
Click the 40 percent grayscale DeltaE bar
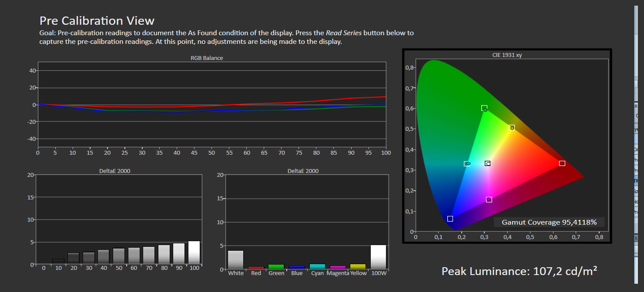(104, 256)
